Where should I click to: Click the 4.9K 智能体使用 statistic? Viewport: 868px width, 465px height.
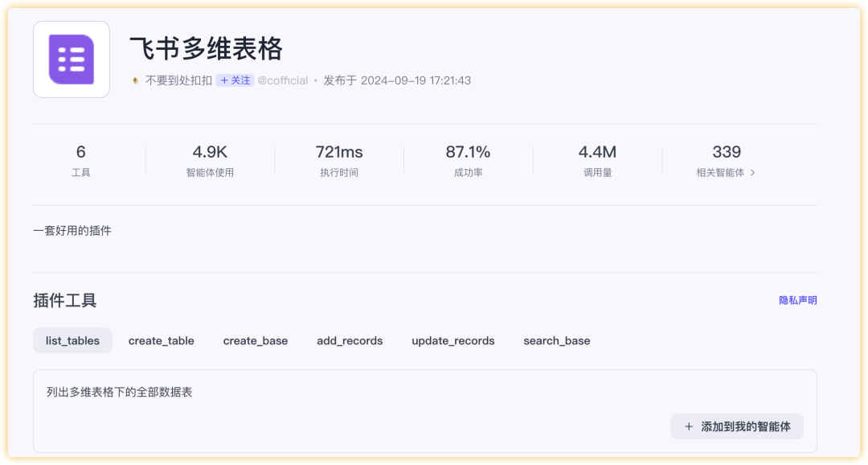pos(210,160)
